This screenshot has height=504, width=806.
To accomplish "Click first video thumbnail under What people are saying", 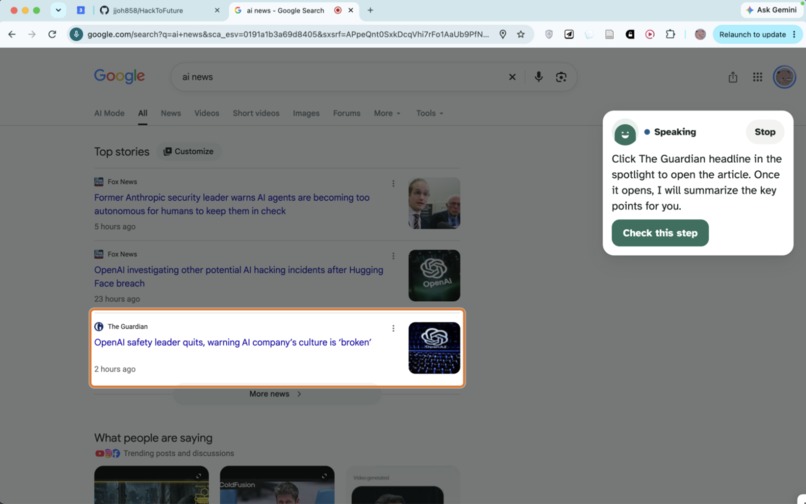I will (x=151, y=485).
